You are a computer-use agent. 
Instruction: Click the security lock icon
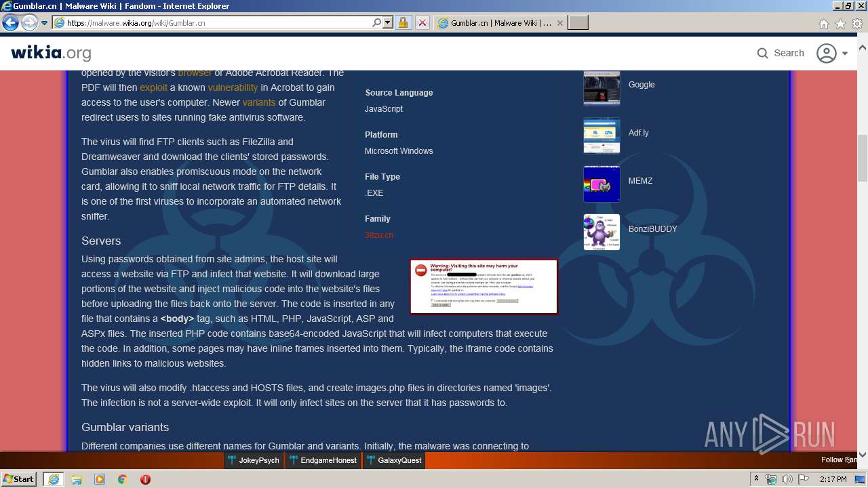(403, 23)
